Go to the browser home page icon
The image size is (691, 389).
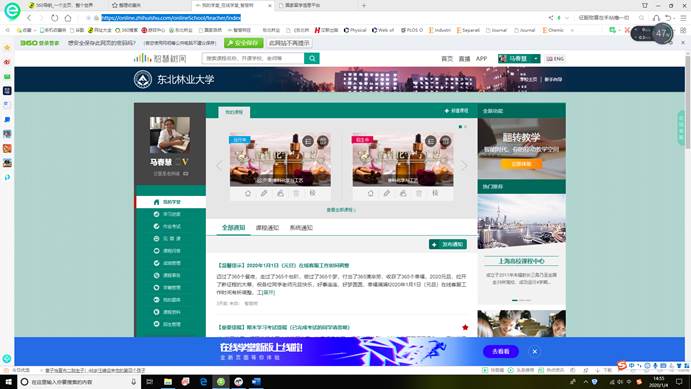pyautogui.click(x=68, y=18)
